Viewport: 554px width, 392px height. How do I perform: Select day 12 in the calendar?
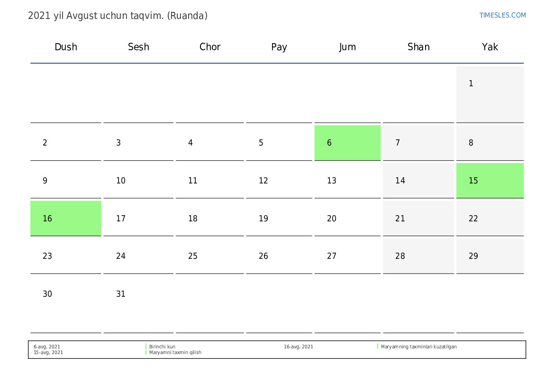click(x=279, y=180)
